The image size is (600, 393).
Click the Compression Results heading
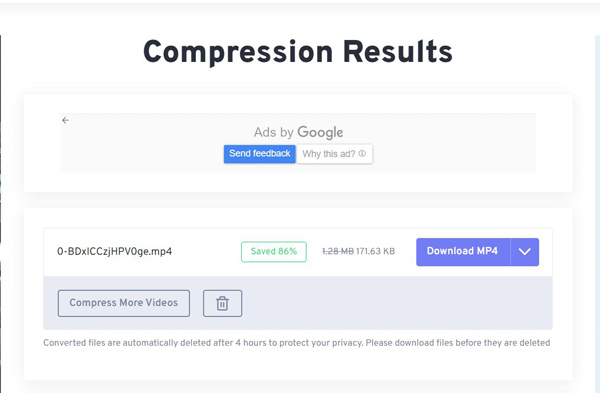298,52
